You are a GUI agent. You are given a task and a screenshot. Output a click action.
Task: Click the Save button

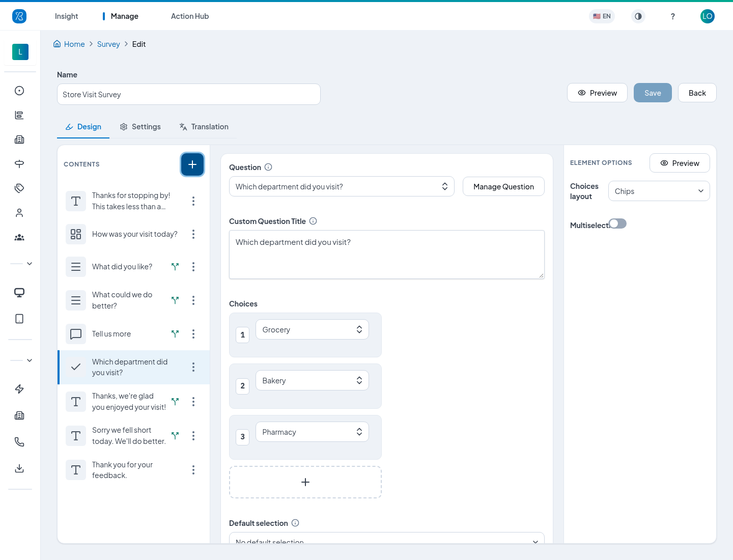click(653, 93)
